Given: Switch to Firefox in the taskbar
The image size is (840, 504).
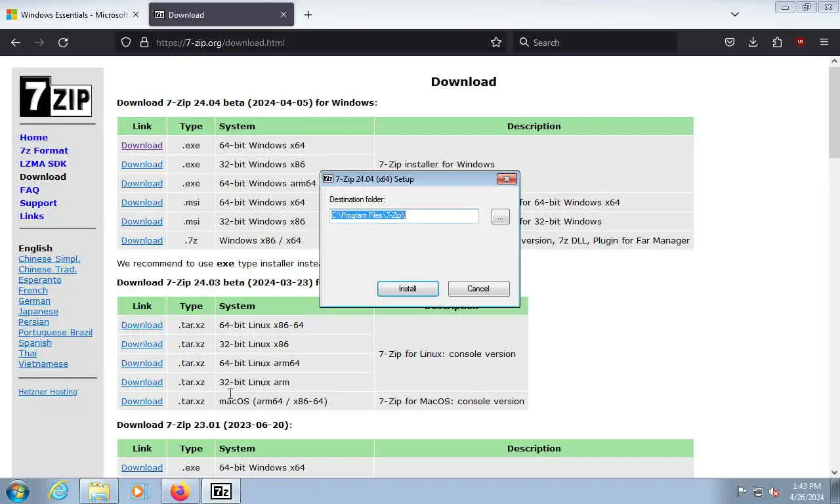Looking at the screenshot, I should click(179, 491).
